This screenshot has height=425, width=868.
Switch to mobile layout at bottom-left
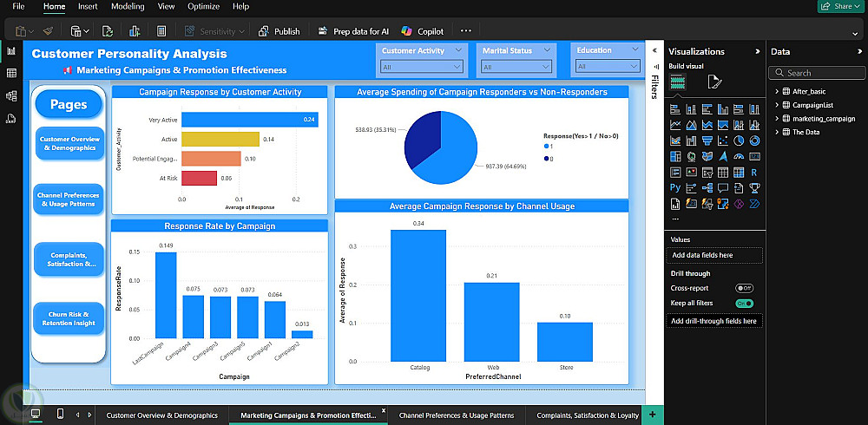pyautogui.click(x=61, y=415)
